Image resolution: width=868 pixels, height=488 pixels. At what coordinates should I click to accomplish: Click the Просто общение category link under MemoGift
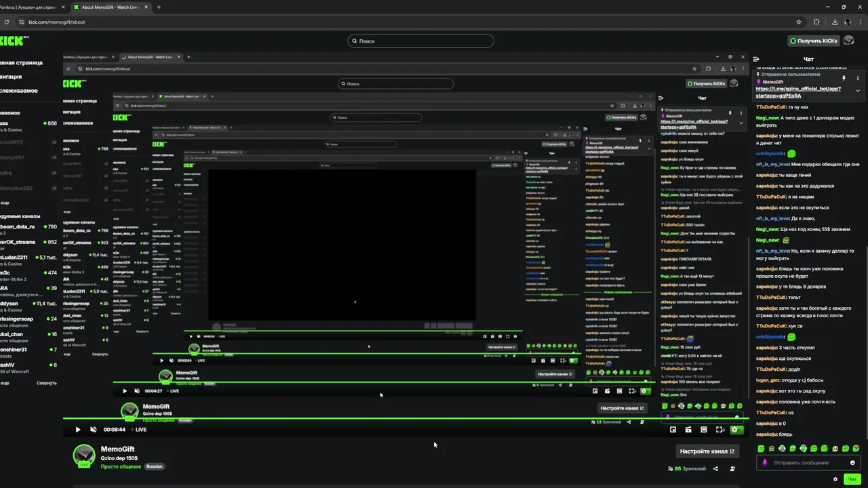click(121, 466)
